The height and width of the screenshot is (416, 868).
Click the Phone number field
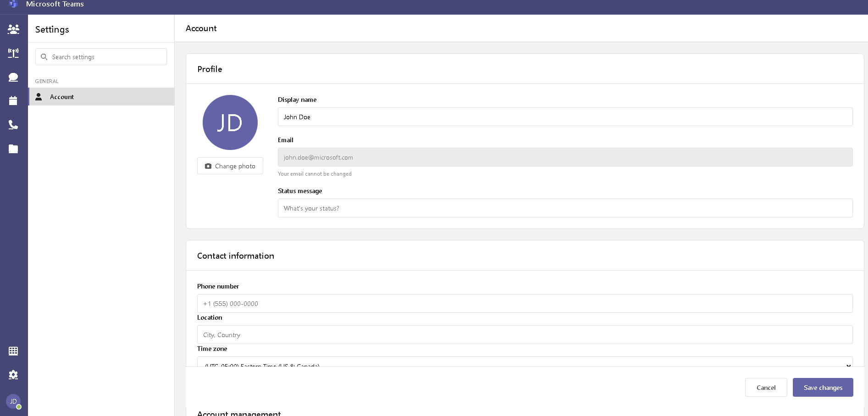[524, 303]
